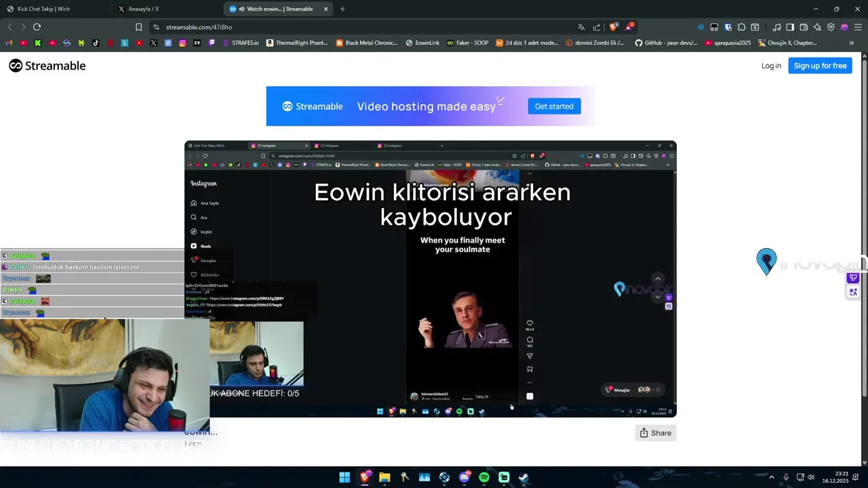The image size is (868, 488).
Task: Click the Share button below the video
Action: (655, 433)
